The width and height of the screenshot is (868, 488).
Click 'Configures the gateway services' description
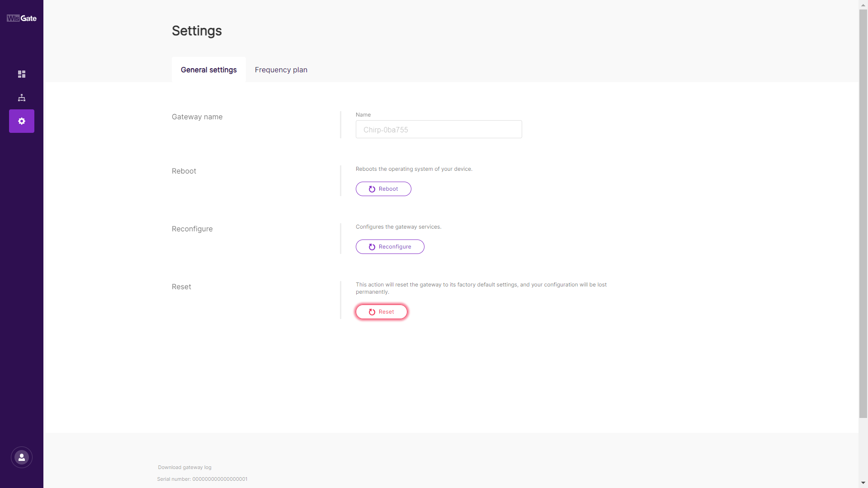click(x=398, y=227)
